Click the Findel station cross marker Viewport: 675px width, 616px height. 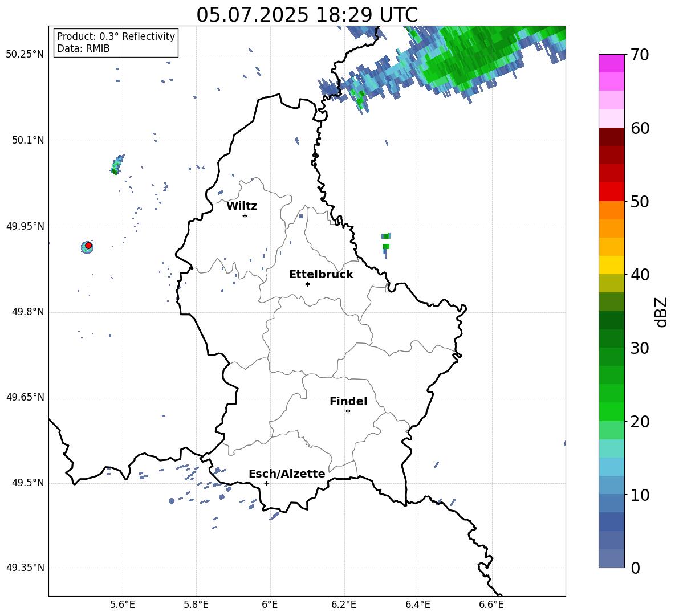point(348,411)
